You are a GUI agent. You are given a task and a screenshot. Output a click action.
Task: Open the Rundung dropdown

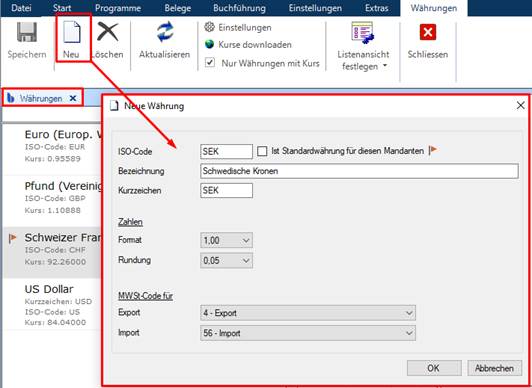point(226,260)
